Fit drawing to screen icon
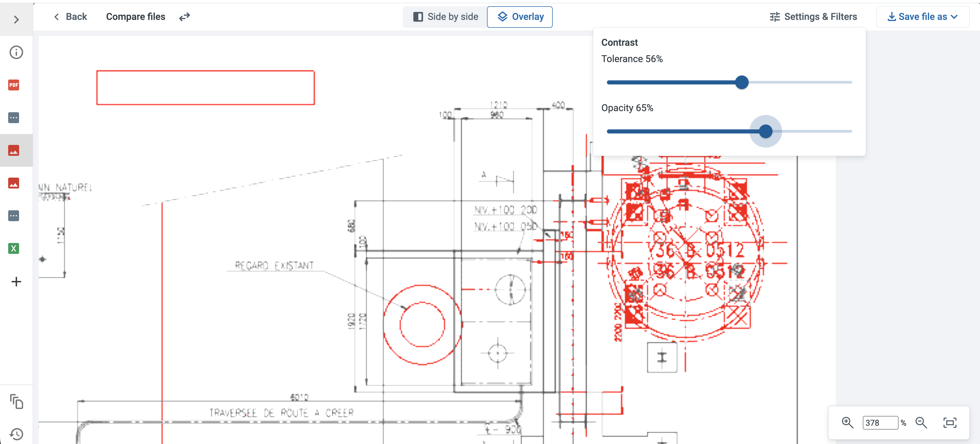The height and width of the screenshot is (444, 980). pos(950,423)
